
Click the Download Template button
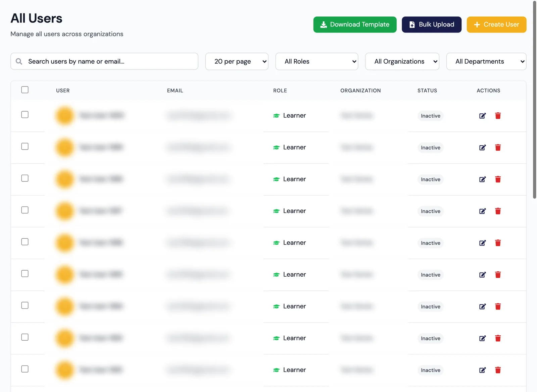(355, 24)
